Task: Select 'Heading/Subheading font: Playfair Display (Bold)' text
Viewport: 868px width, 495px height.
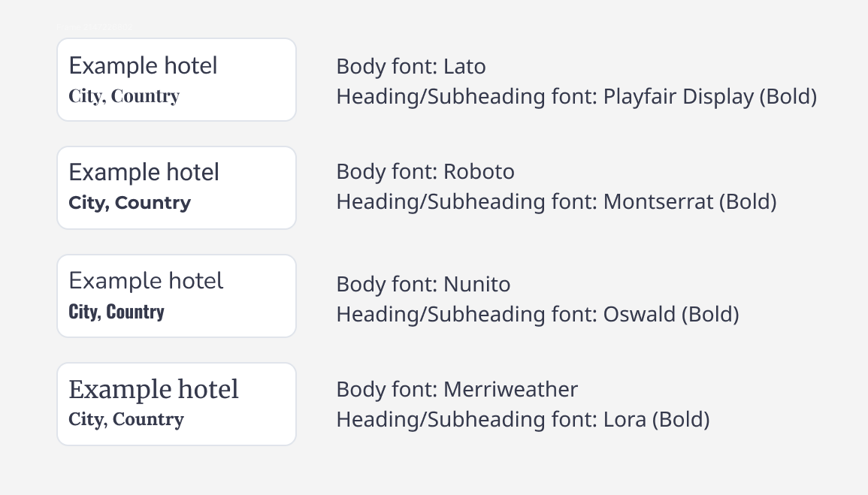Action: pos(576,96)
